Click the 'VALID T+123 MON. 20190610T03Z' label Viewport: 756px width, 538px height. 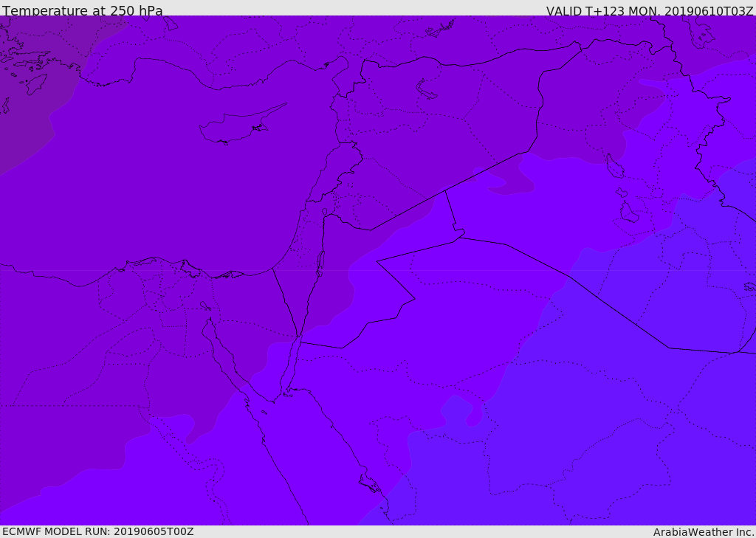click(650, 10)
